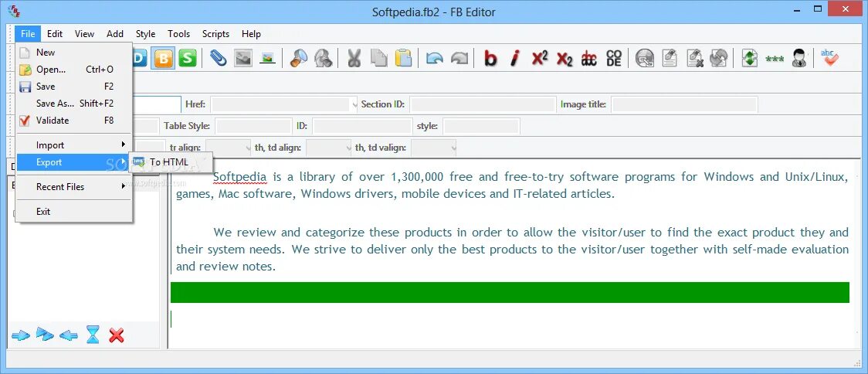Apply code style with the CODE icon
Screen dimensions: 868x374
613,58
